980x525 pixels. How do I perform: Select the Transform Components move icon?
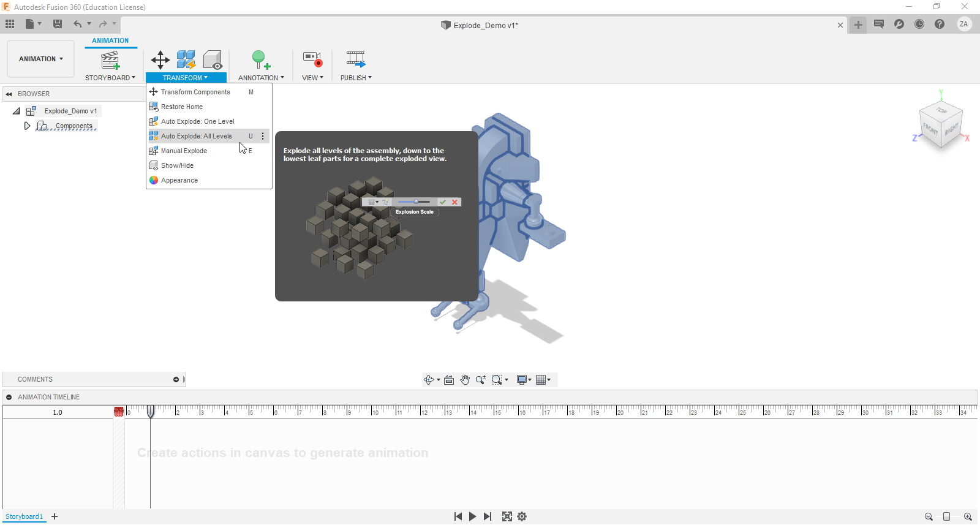(160, 59)
